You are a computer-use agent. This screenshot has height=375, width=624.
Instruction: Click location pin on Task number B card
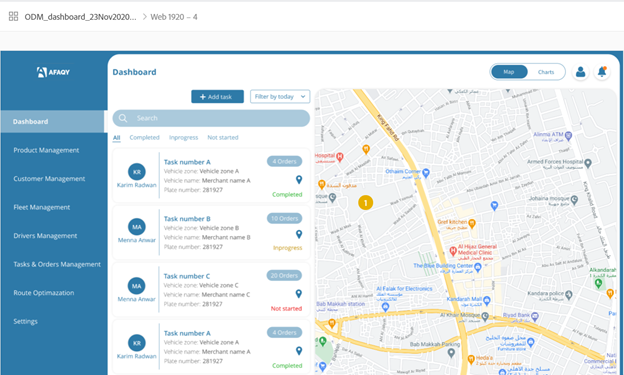[299, 234]
